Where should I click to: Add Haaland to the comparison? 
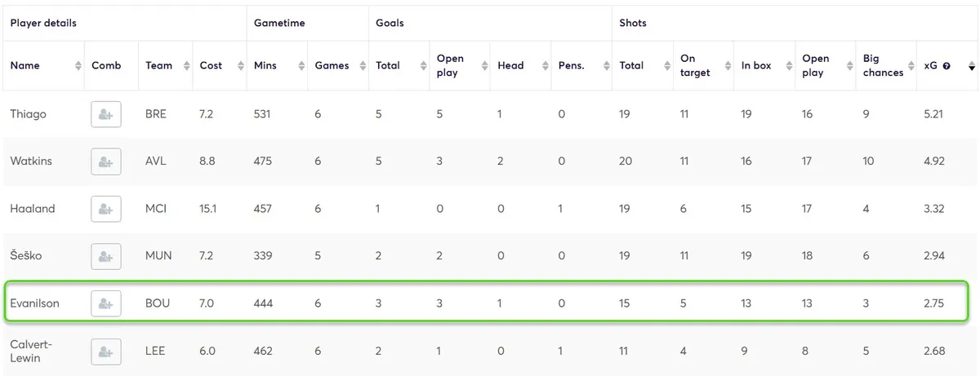pos(105,209)
